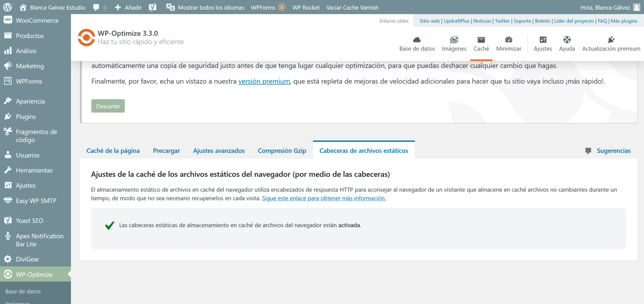Open the comments bubble icon in admin bar
The height and width of the screenshot is (304, 644).
(x=96, y=8)
